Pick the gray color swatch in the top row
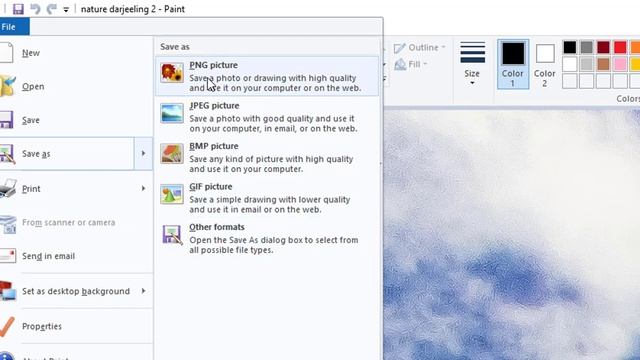640x360 pixels. (x=587, y=47)
